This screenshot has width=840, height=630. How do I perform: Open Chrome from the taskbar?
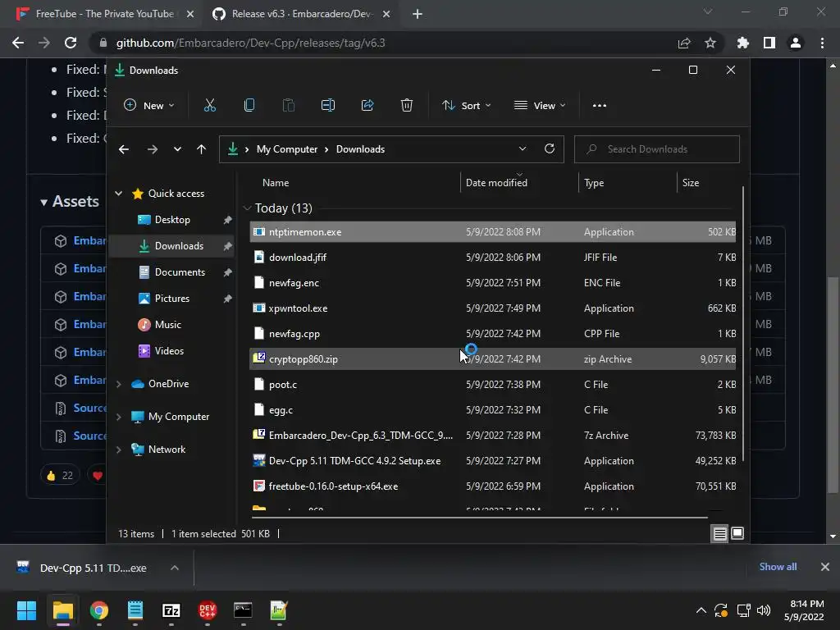click(x=99, y=610)
